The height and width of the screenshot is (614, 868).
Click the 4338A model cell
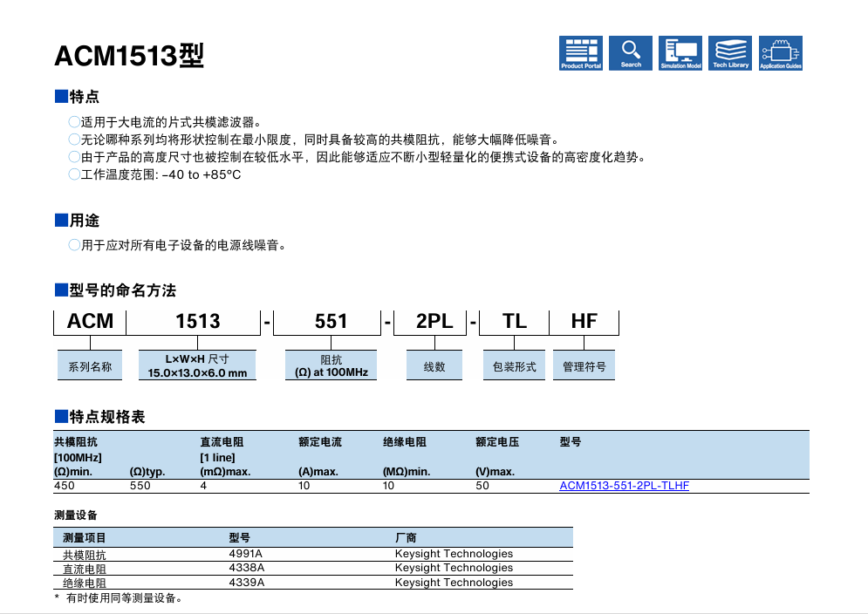[247, 568]
